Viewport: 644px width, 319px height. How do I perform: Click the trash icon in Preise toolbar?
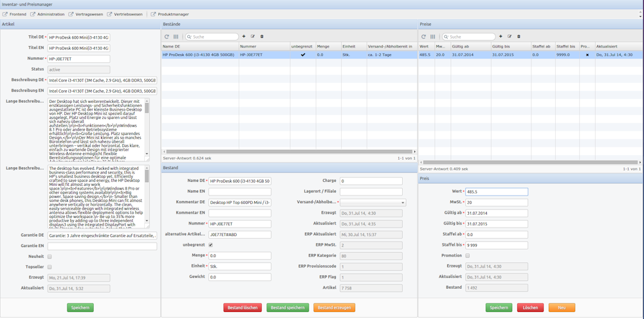(519, 37)
